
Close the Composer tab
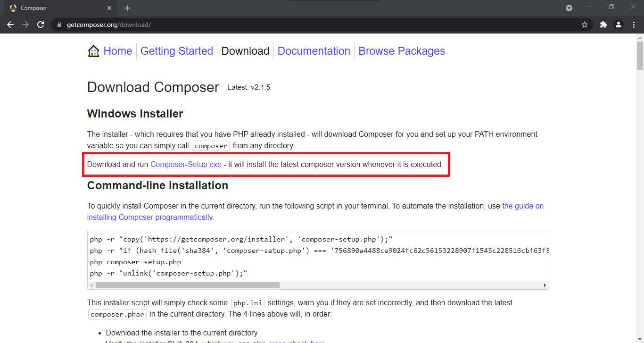pos(109,8)
